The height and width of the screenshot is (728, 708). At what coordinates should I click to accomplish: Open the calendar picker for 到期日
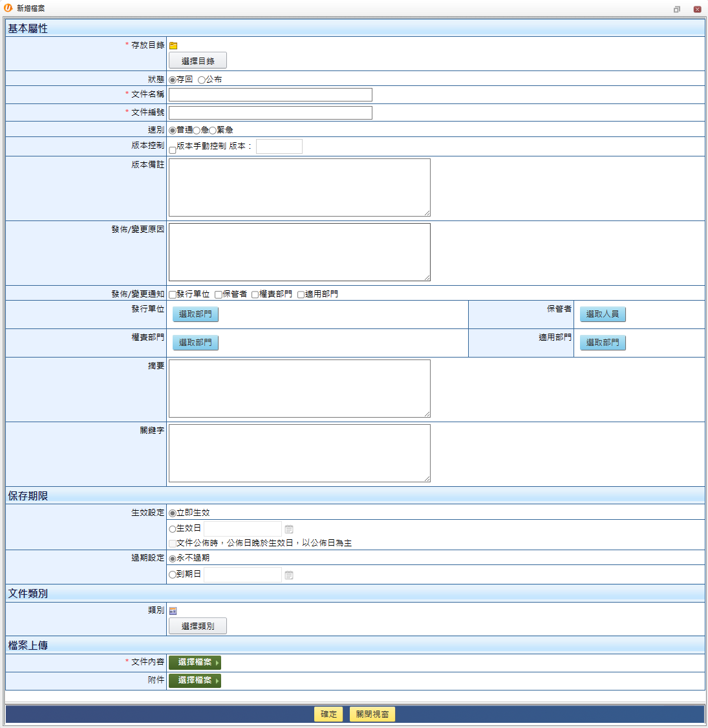click(289, 575)
